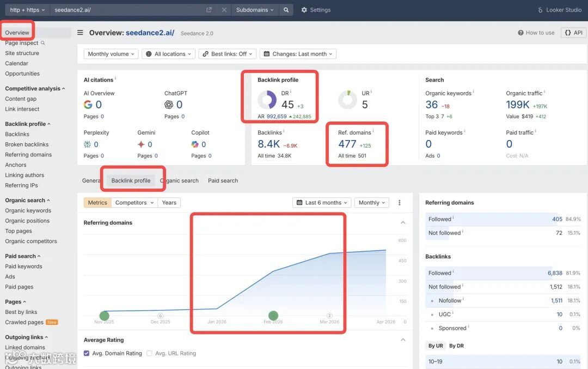Click info icon beside Organic traffic
The image size is (588, 369).
[544, 92]
